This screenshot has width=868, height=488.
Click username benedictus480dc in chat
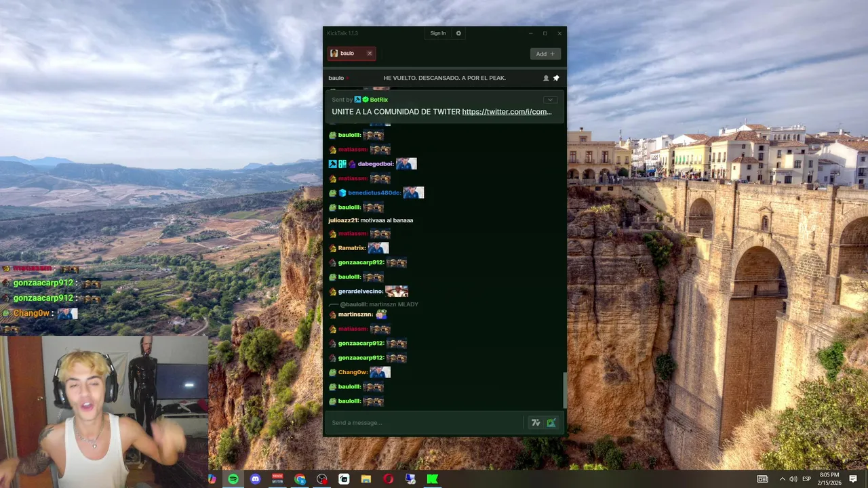(374, 193)
